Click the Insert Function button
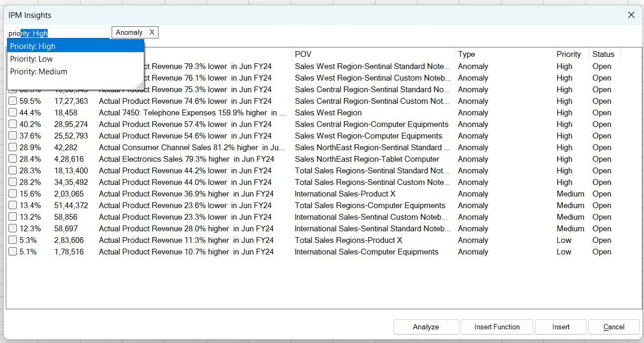The height and width of the screenshot is (343, 644). tap(497, 327)
